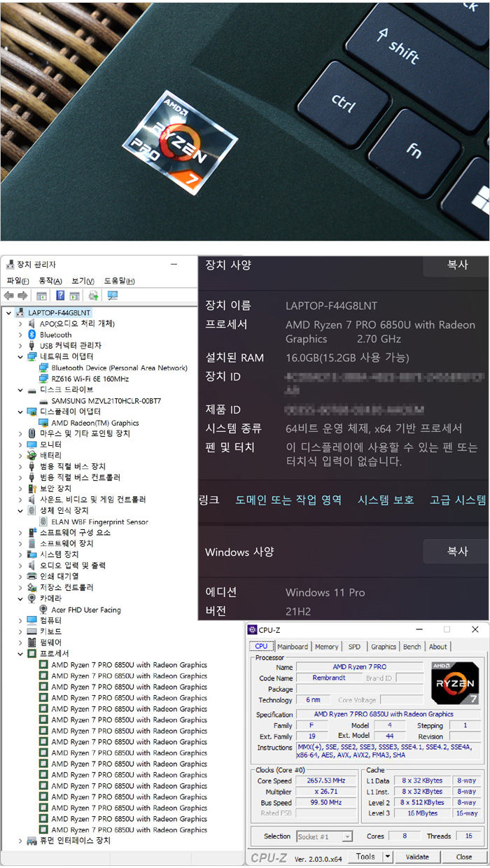
Task: Toggle the console tree toolbar icon
Action: coord(41,295)
